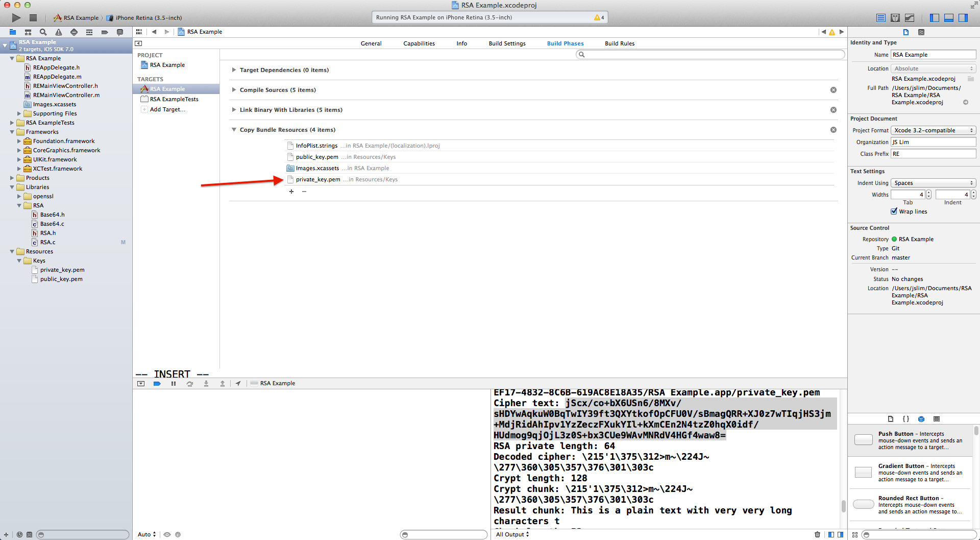Viewport: 980px width, 540px height.
Task: Open the find navigator
Action: click(43, 32)
